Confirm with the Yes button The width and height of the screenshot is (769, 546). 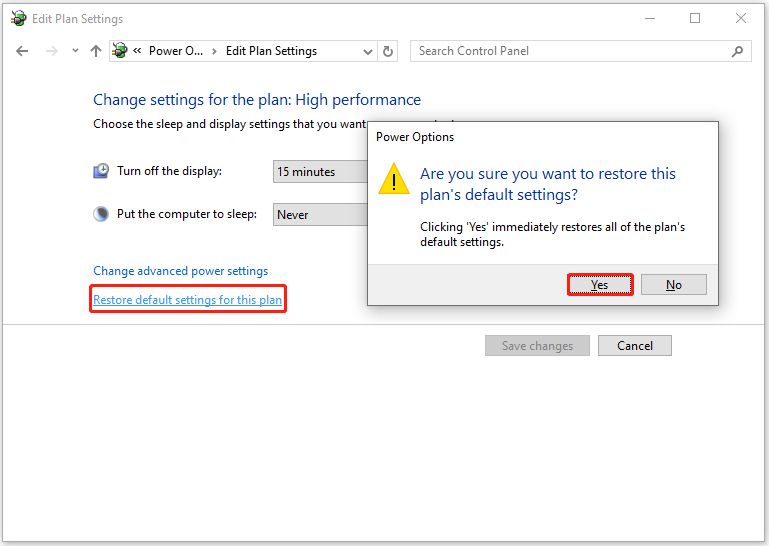[600, 285]
